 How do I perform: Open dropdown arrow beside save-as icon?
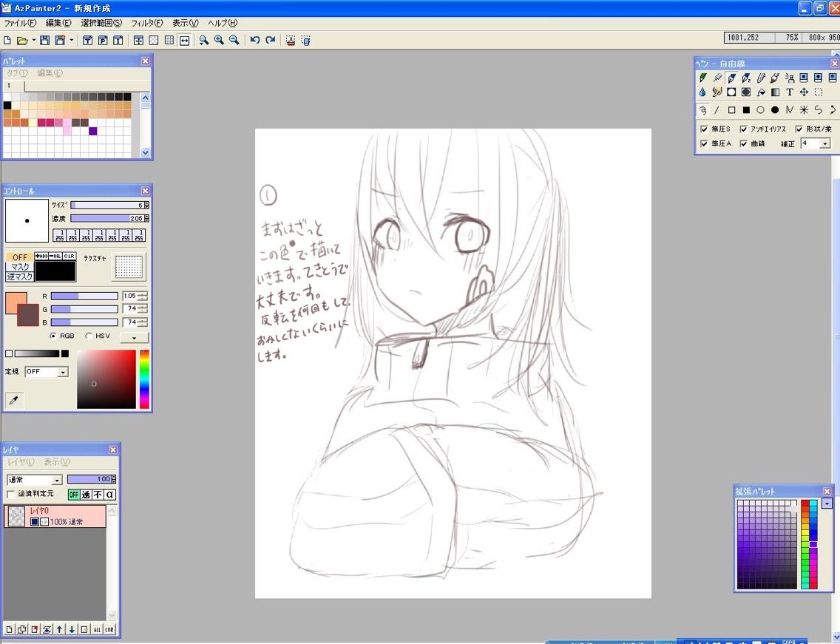(x=71, y=40)
